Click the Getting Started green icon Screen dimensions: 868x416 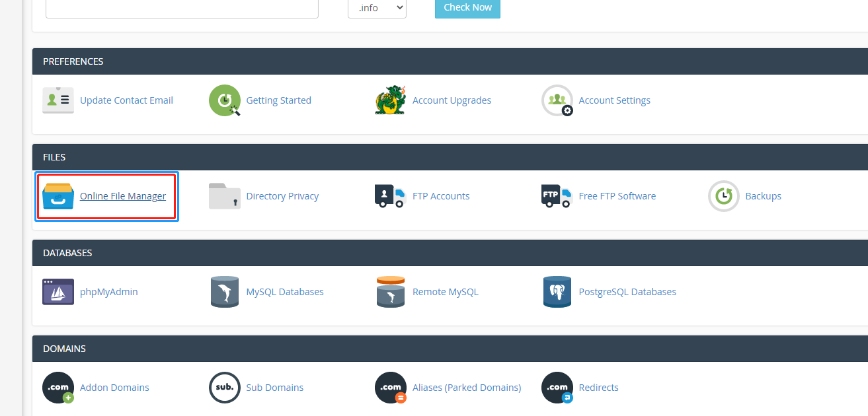[x=225, y=100]
